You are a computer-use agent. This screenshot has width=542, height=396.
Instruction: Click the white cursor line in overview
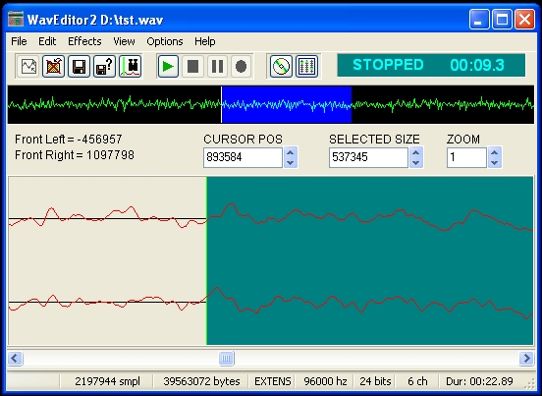(222, 105)
